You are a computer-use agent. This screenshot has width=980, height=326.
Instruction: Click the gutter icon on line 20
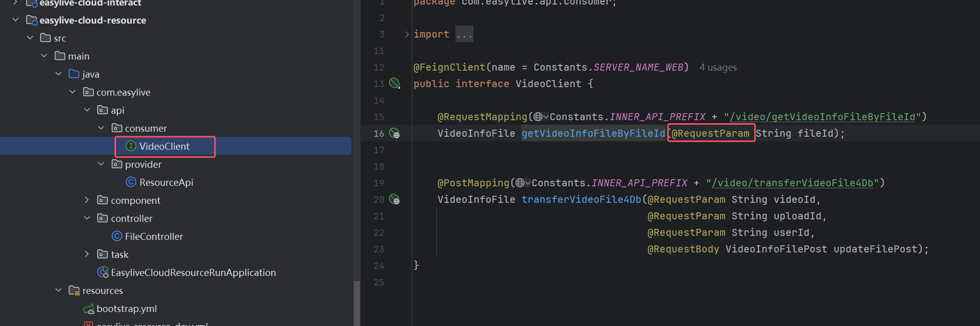click(394, 200)
